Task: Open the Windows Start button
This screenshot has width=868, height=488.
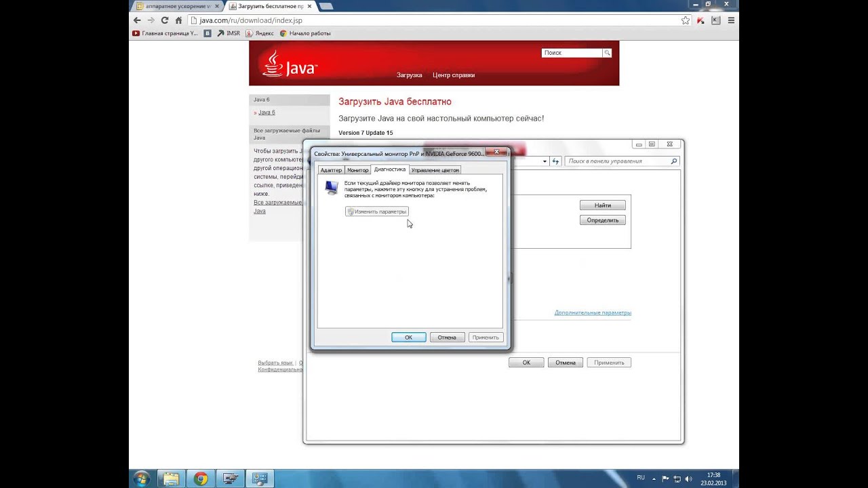Action: [142, 479]
